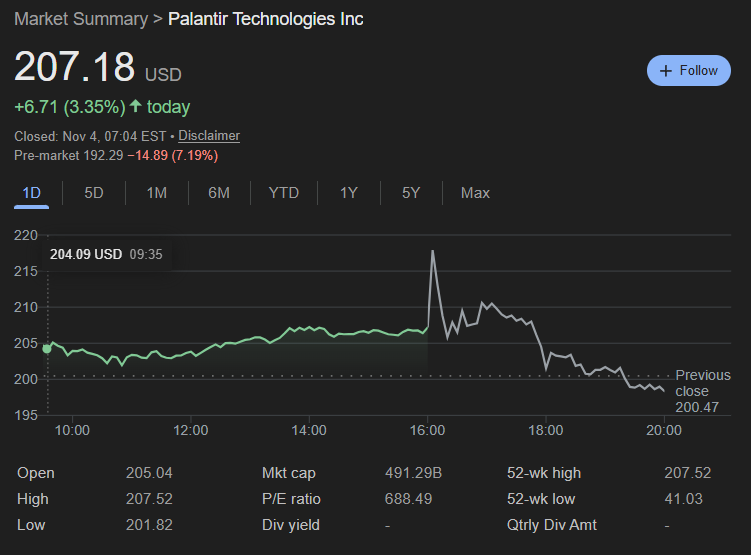The height and width of the screenshot is (555, 751).
Task: Open the Disclaimer link
Action: point(209,135)
